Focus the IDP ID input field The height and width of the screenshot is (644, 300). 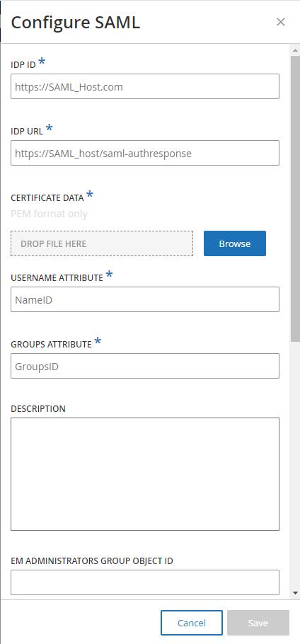(x=145, y=86)
